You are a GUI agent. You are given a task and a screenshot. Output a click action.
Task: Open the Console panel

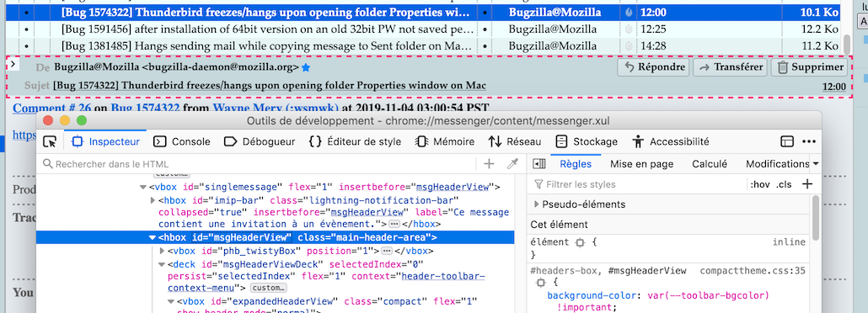click(182, 142)
